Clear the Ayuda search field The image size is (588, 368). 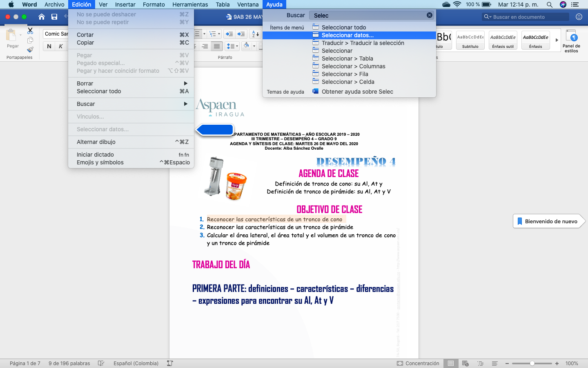pos(429,15)
